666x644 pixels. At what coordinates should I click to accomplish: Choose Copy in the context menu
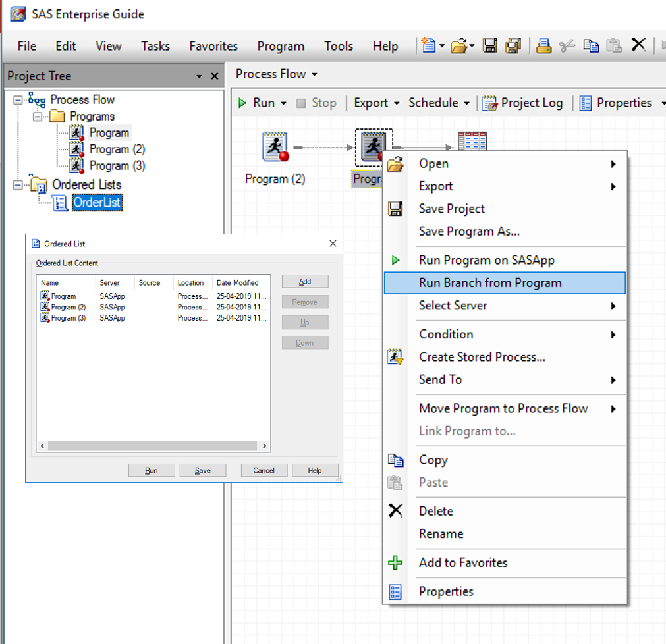505,460
